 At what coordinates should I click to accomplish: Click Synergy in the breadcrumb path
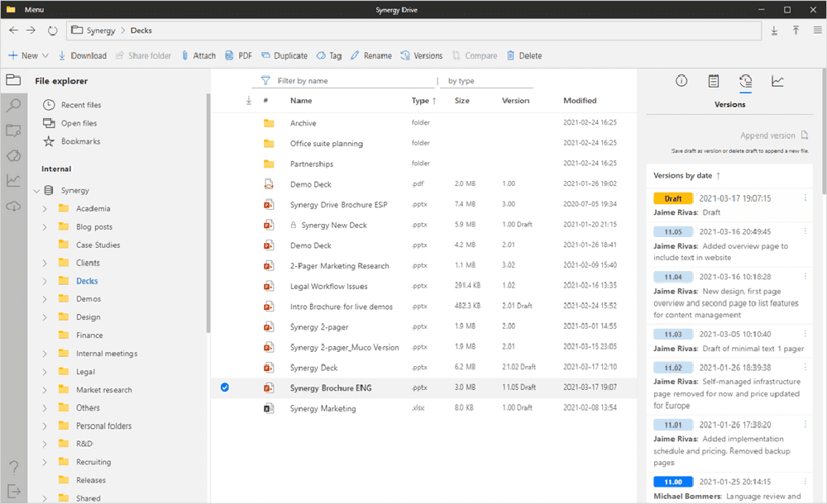pos(101,31)
